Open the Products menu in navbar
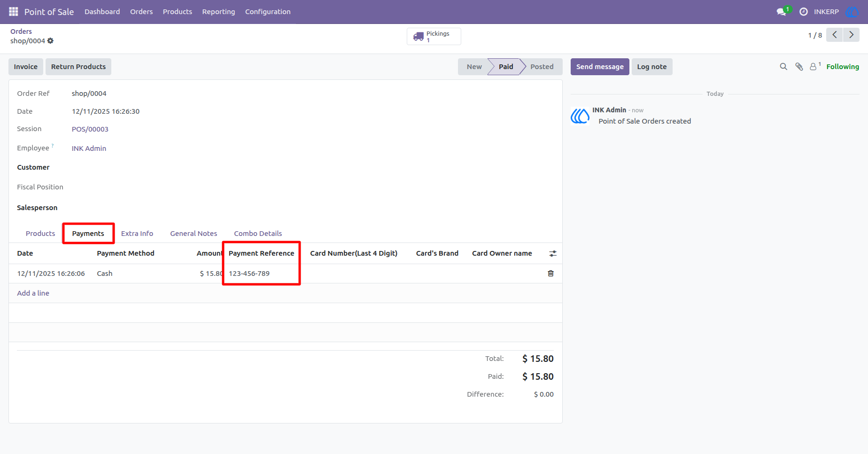The height and width of the screenshot is (454, 868). [178, 12]
